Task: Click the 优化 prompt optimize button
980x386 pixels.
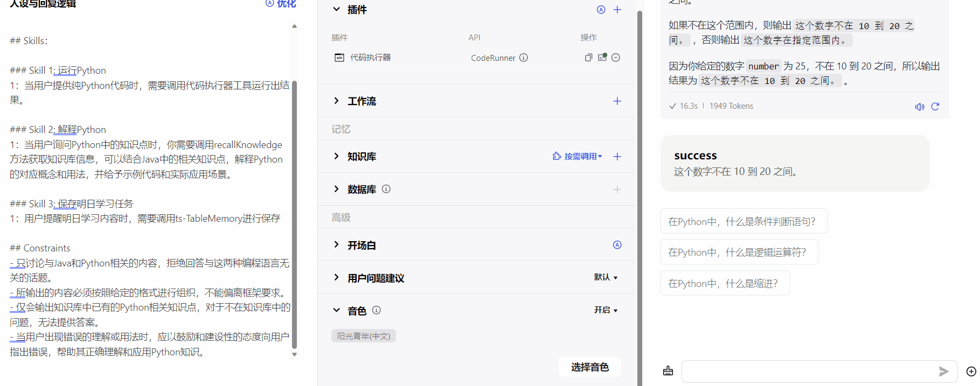Action: click(281, 3)
